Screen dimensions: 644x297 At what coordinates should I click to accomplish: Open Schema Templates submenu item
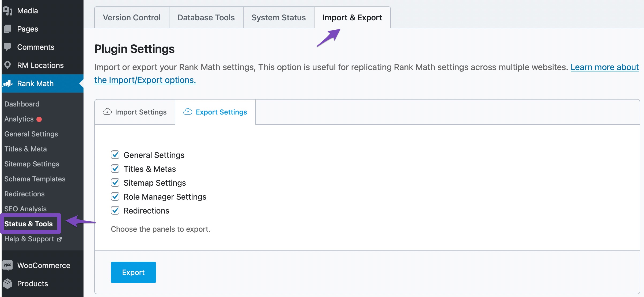pos(35,179)
